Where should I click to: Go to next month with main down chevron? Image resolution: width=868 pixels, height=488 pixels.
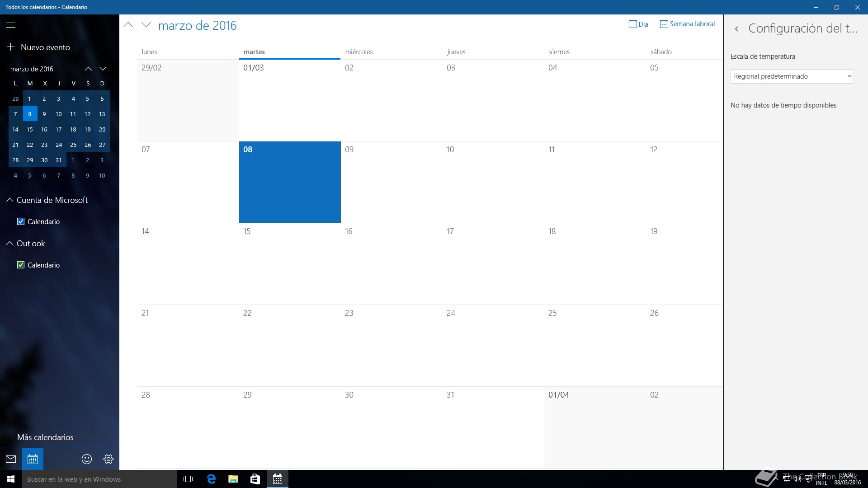pos(146,25)
